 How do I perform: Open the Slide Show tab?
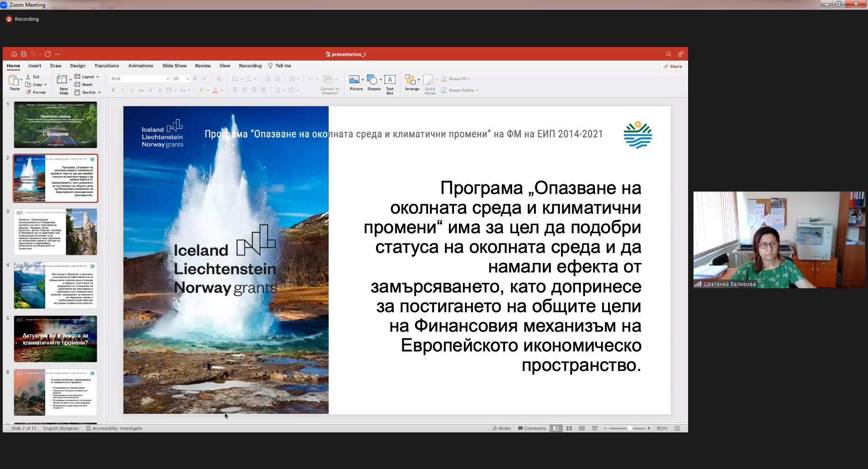[175, 66]
